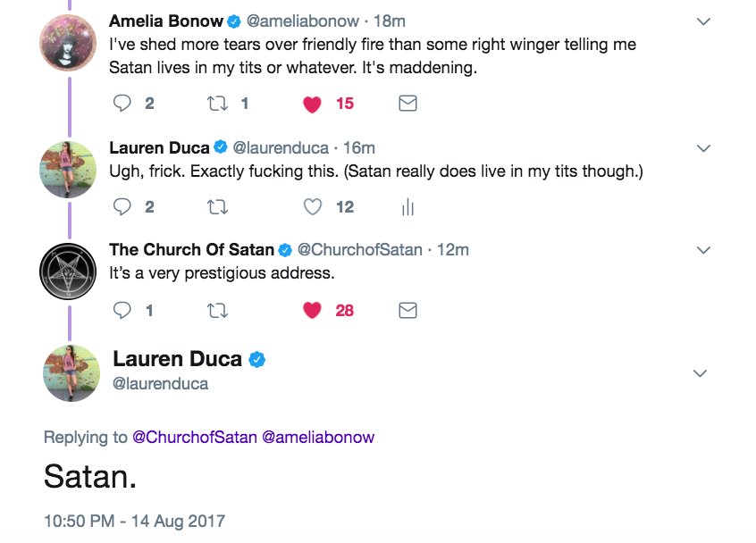Open @ChurchofSatan link in Replying to line
Image resolution: width=756 pixels, height=543 pixels.
195,438
